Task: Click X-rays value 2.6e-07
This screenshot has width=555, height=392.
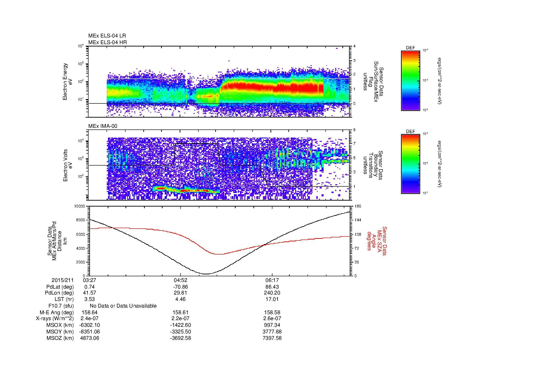Action: point(272,318)
